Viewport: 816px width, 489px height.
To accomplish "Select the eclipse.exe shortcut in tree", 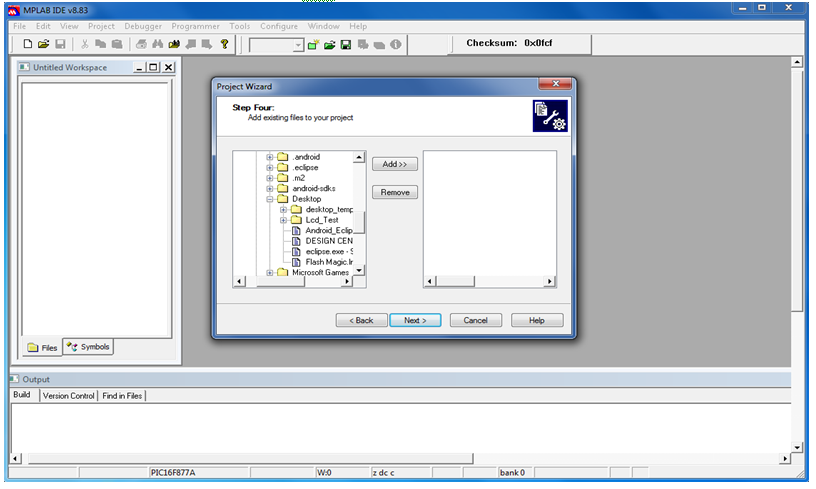I will coord(329,251).
